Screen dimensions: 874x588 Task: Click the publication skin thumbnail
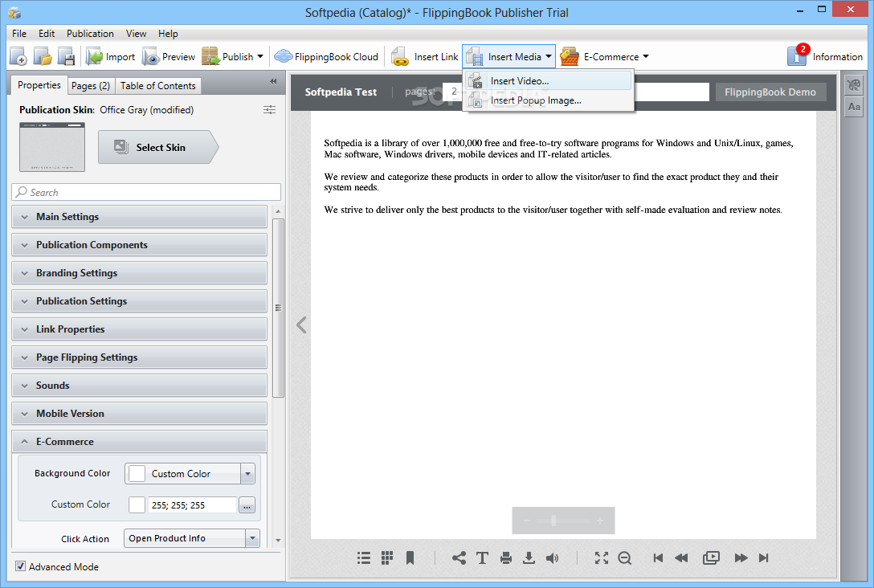click(x=52, y=147)
